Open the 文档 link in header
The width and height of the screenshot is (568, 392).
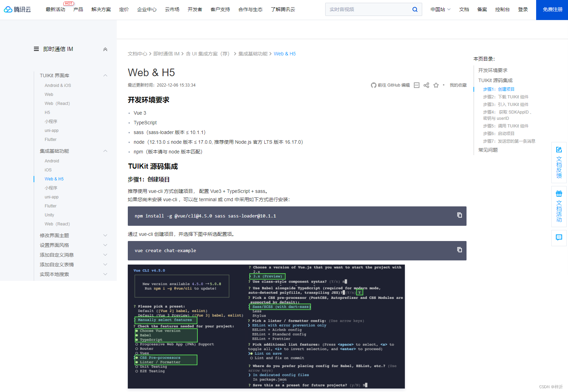point(464,9)
